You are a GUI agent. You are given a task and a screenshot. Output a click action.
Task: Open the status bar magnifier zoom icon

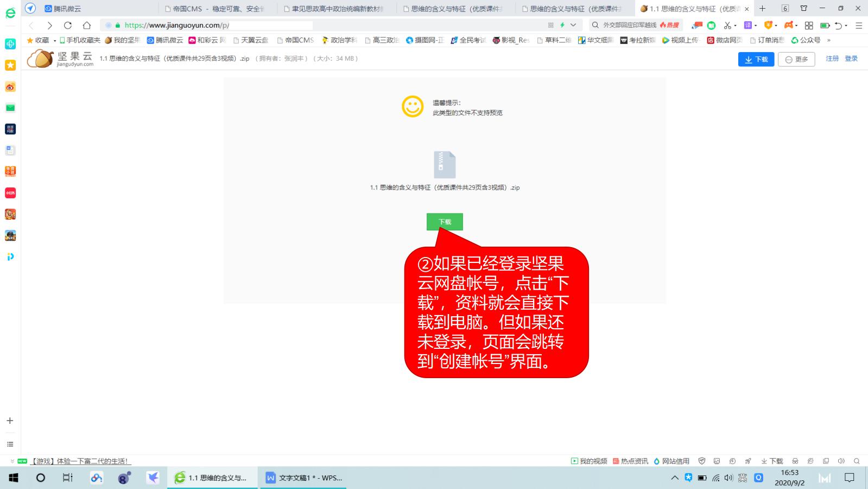click(857, 461)
